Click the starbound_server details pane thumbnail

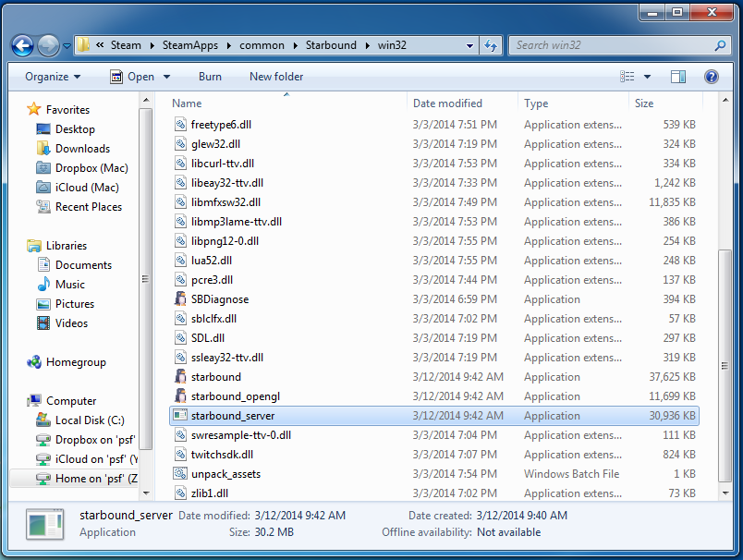(x=45, y=524)
